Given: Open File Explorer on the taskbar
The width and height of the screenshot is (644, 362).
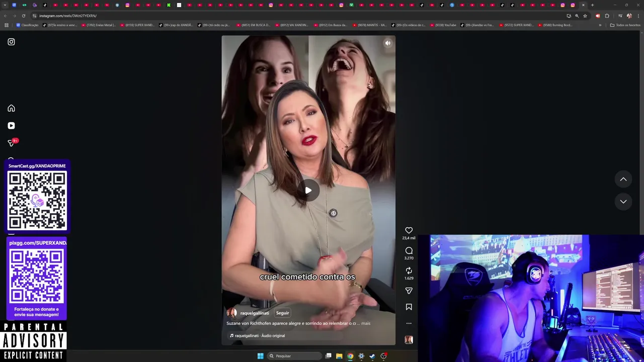Looking at the screenshot, I should click(x=339, y=356).
